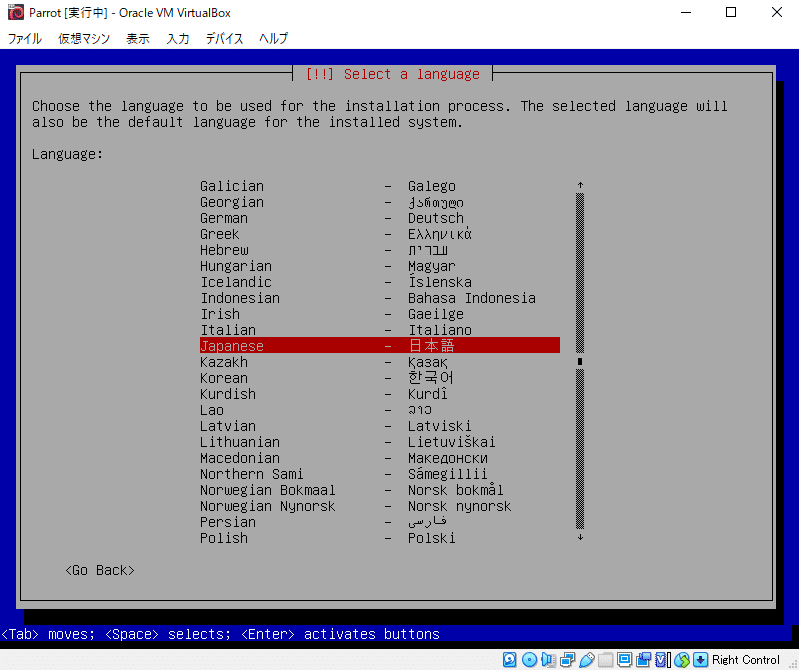This screenshot has width=799, height=670.
Task: Click the shared folders status icon
Action: click(x=605, y=660)
